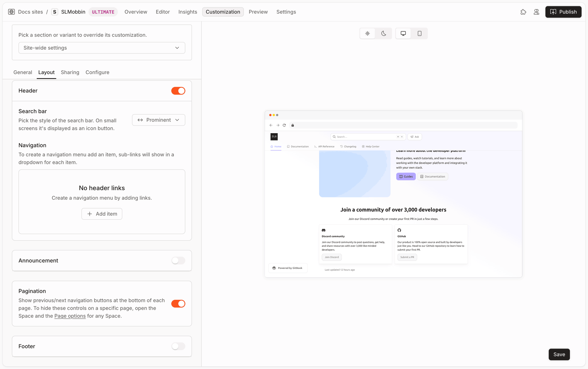588x369 pixels.
Task: Open the Site-wide settings dropdown
Action: (x=102, y=48)
